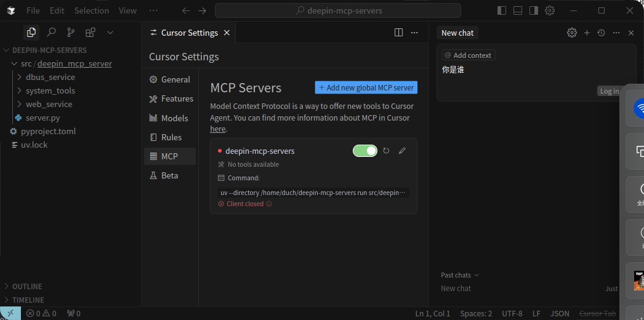Viewport: 644px width, 320px height.
Task: Click the 'No tools available' text
Action: tap(254, 164)
